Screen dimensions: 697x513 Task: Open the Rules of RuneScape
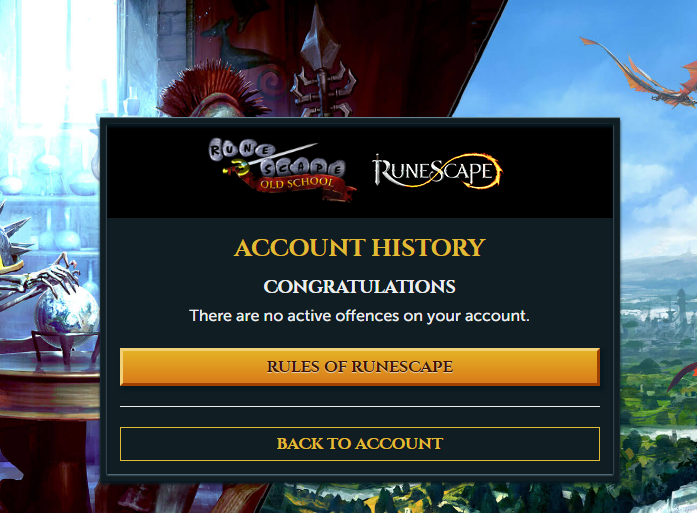point(360,367)
